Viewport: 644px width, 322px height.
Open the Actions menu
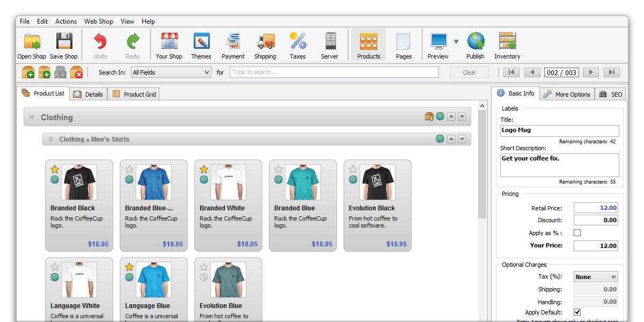[x=66, y=21]
